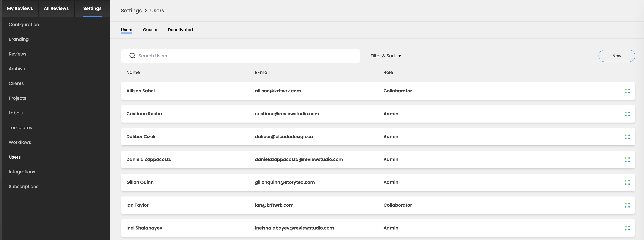Expand the Filter & Sort dropdown
This screenshot has width=644, height=240.
click(x=386, y=56)
